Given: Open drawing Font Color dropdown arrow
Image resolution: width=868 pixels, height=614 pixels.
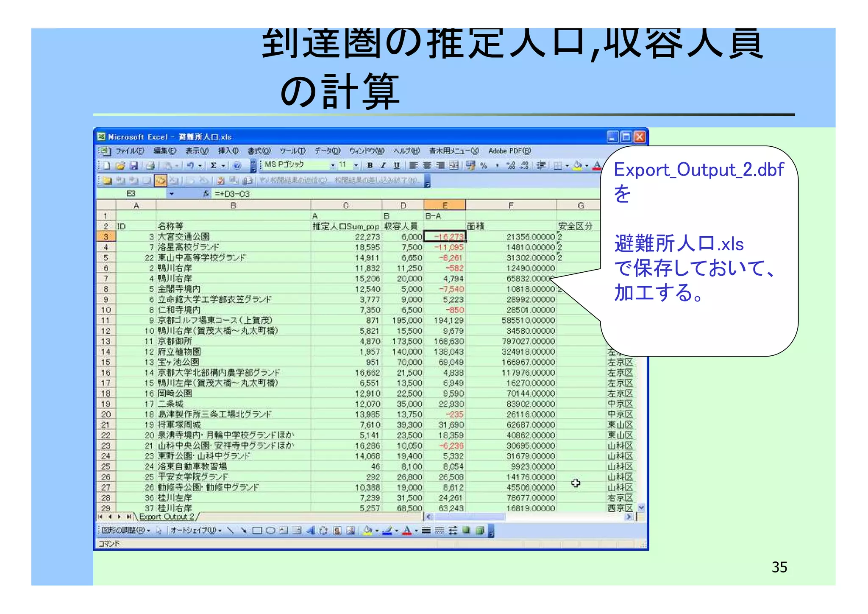Looking at the screenshot, I should point(416,530).
